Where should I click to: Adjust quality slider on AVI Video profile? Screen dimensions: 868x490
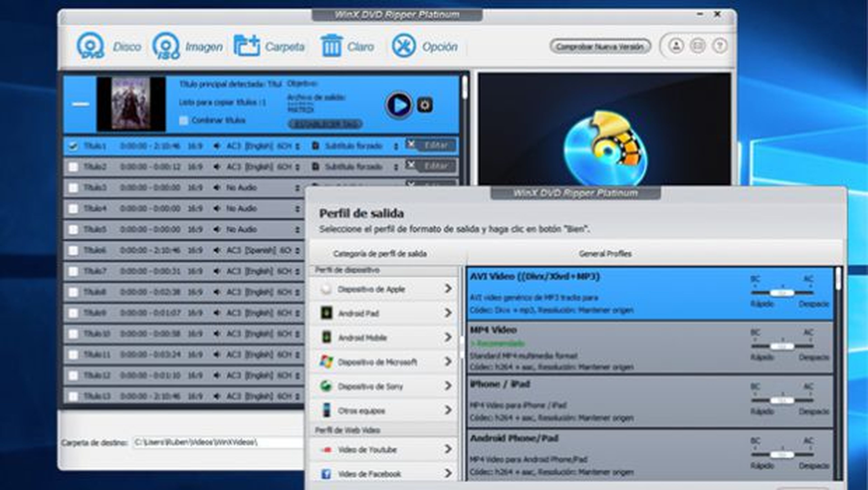point(782,293)
